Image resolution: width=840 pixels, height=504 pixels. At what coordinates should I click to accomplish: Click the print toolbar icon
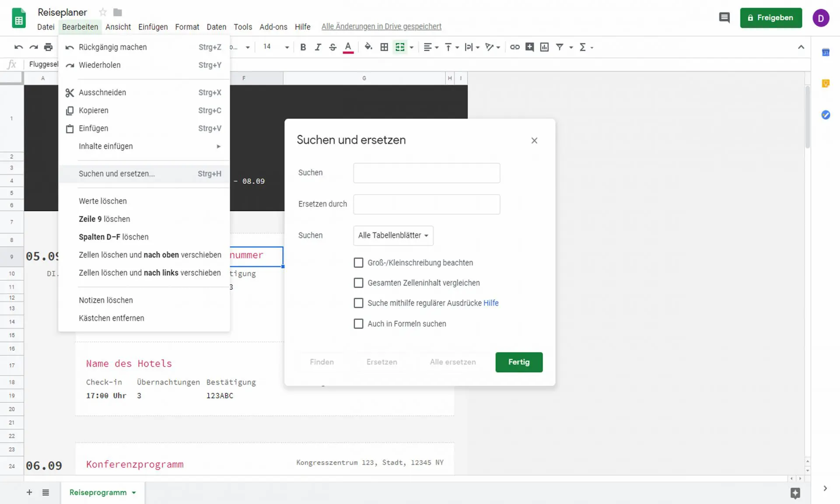pos(48,47)
